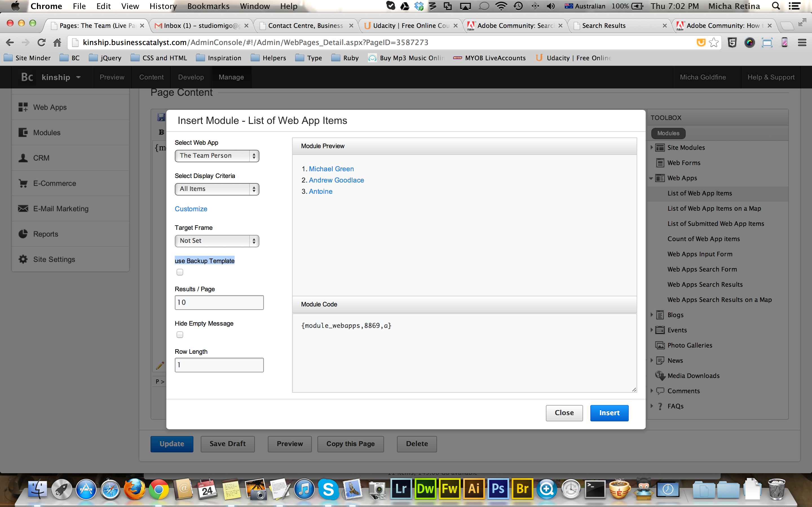Open the Select Display Criteria dropdown
Viewport: 812px width, 507px height.
(217, 189)
